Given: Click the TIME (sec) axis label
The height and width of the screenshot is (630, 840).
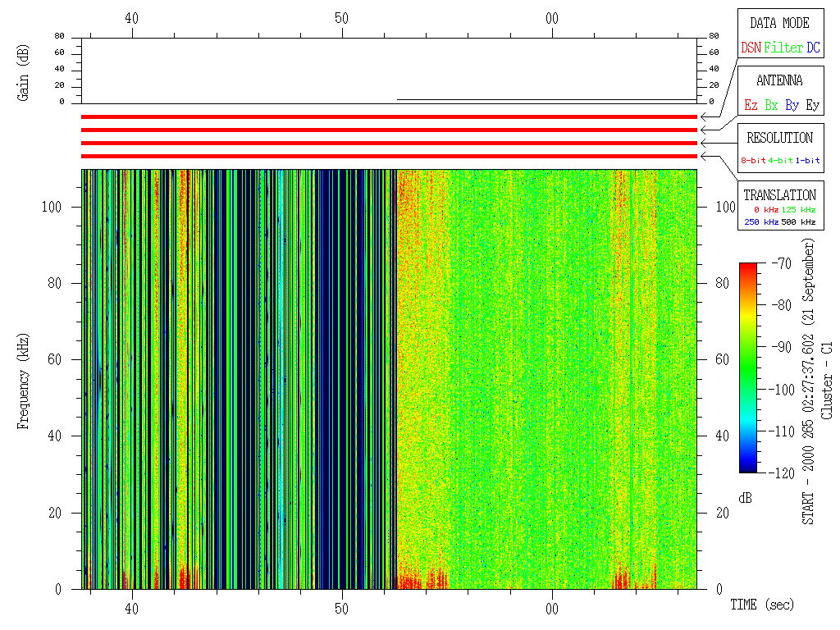Looking at the screenshot, I should pyautogui.click(x=762, y=605).
